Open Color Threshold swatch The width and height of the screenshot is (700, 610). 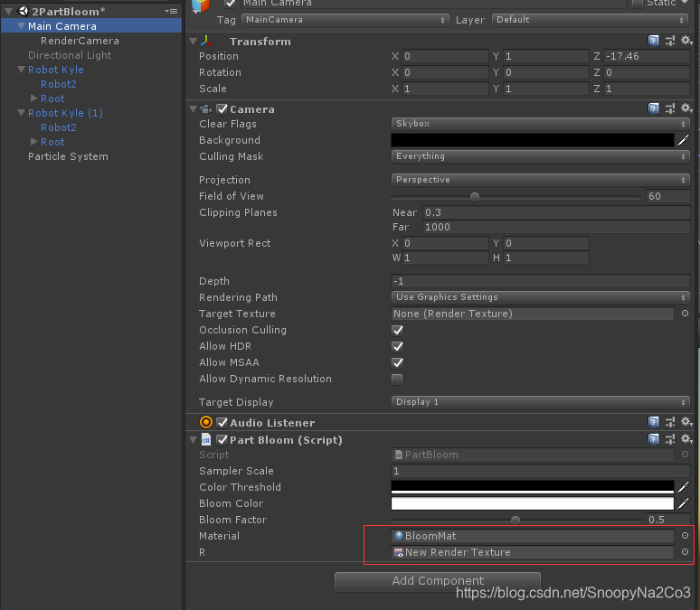(x=532, y=487)
